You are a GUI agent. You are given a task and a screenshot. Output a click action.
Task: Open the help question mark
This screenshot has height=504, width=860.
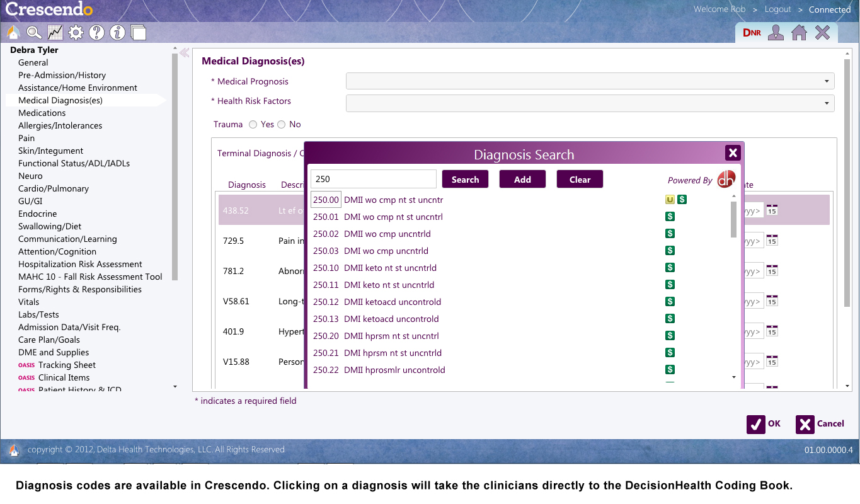(96, 32)
